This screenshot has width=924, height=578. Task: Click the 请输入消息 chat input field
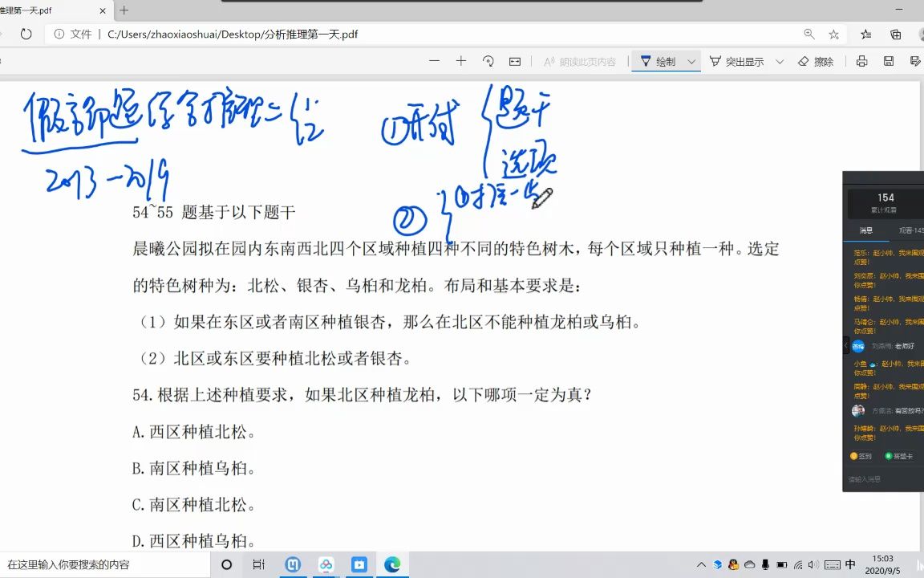(866, 478)
